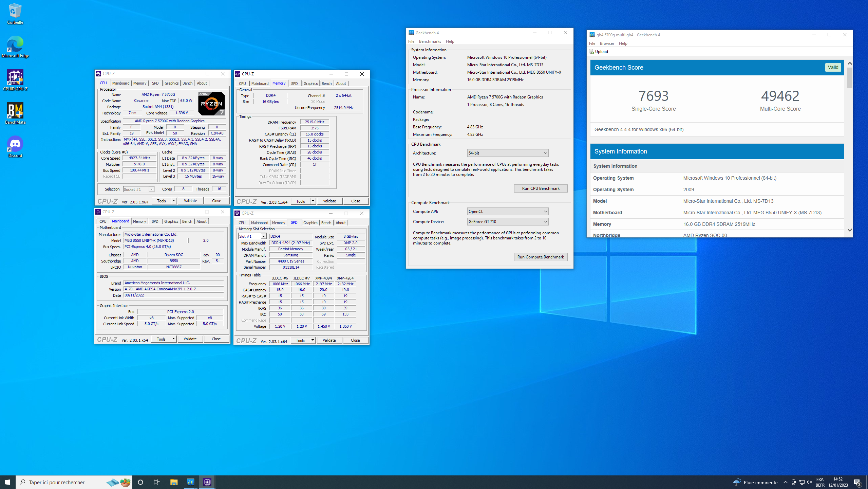This screenshot has width=868, height=489.
Task: Click Run CPU Benchmark
Action: pos(541,188)
